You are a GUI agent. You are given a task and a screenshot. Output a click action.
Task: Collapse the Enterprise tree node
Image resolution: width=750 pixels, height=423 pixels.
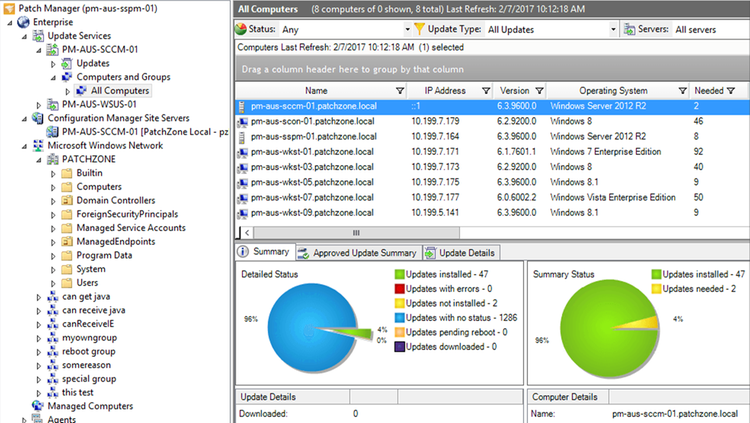pyautogui.click(x=10, y=22)
